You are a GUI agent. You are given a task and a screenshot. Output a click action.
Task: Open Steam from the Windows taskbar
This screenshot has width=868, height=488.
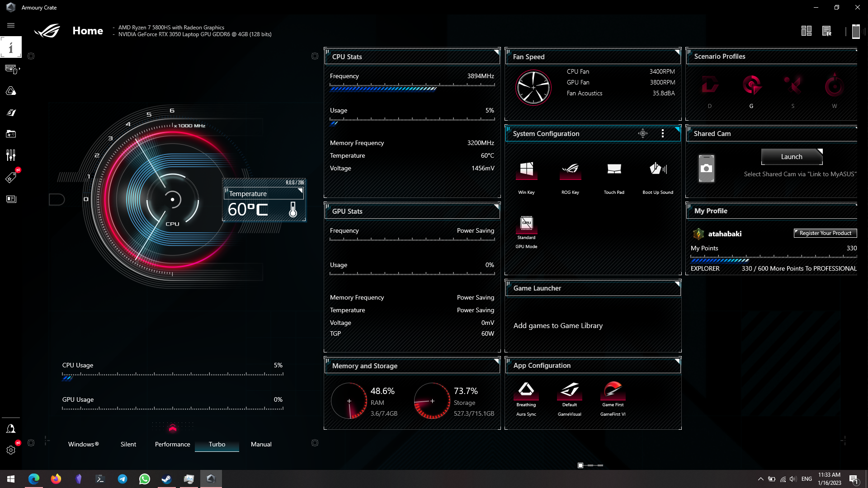[x=166, y=479]
